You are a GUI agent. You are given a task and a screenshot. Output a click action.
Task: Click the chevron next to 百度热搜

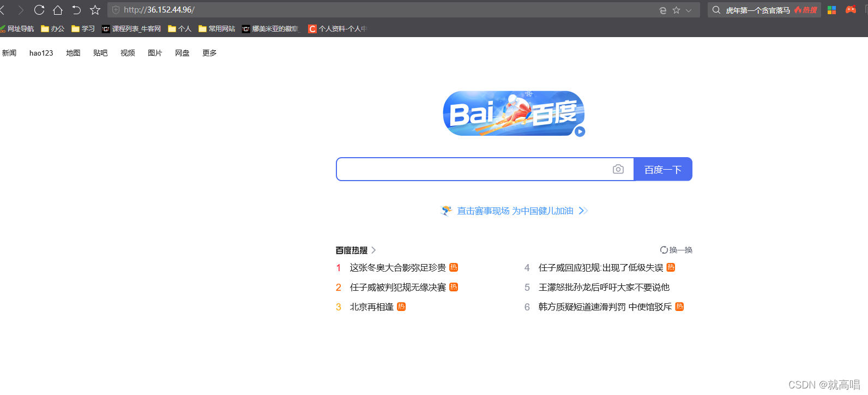373,250
